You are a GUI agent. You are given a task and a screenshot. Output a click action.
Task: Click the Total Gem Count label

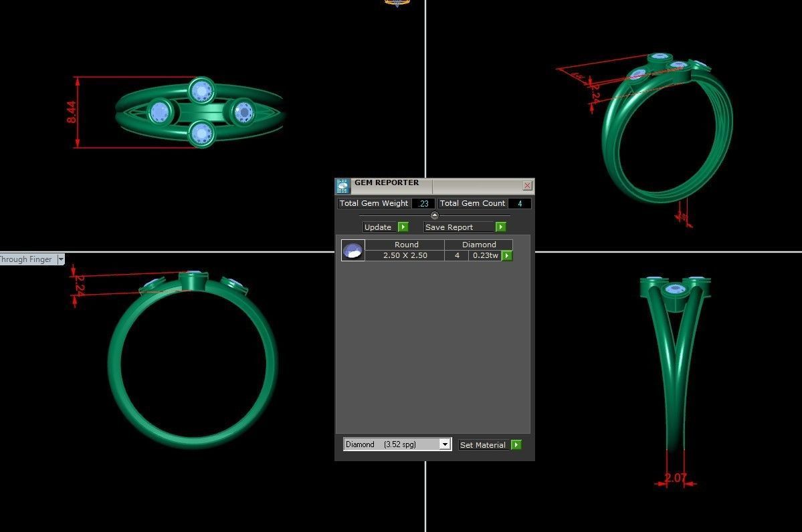[x=472, y=203]
